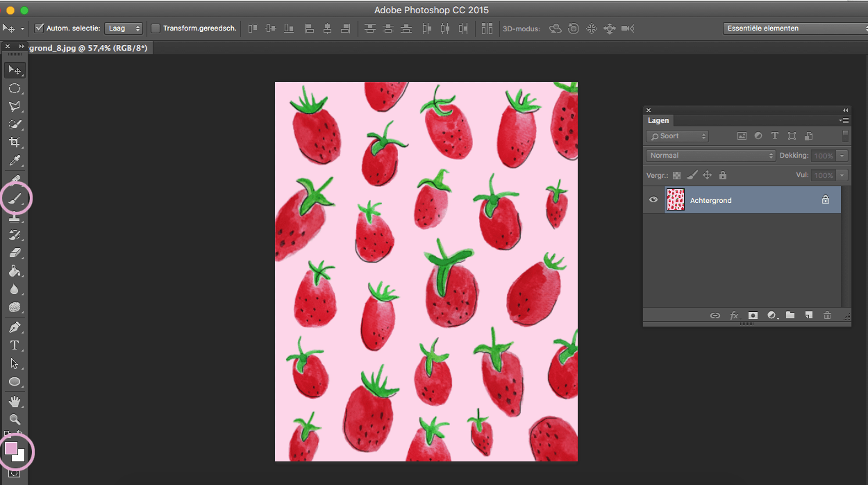Open the Zoom tool
The width and height of the screenshot is (868, 485).
coord(15,418)
